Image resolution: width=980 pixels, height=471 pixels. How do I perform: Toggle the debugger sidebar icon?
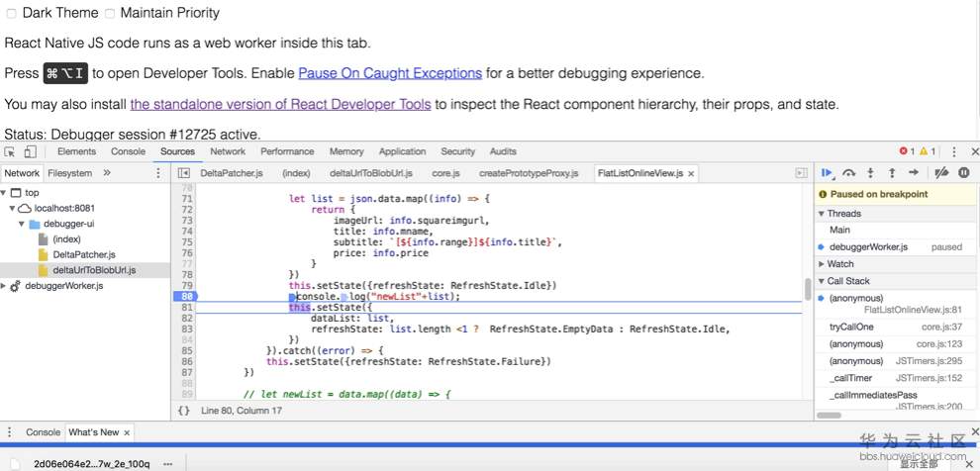click(x=801, y=173)
